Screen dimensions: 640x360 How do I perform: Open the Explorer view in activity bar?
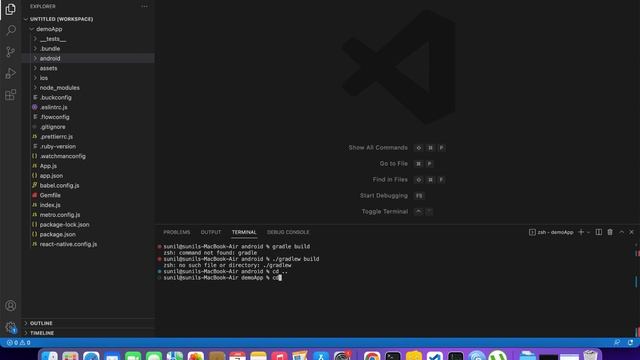[11, 9]
